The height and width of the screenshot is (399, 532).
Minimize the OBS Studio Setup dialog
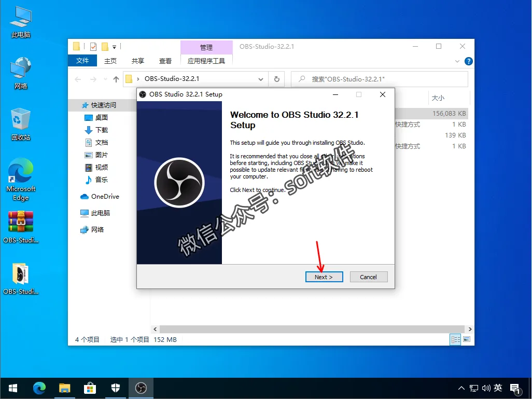[335, 94]
